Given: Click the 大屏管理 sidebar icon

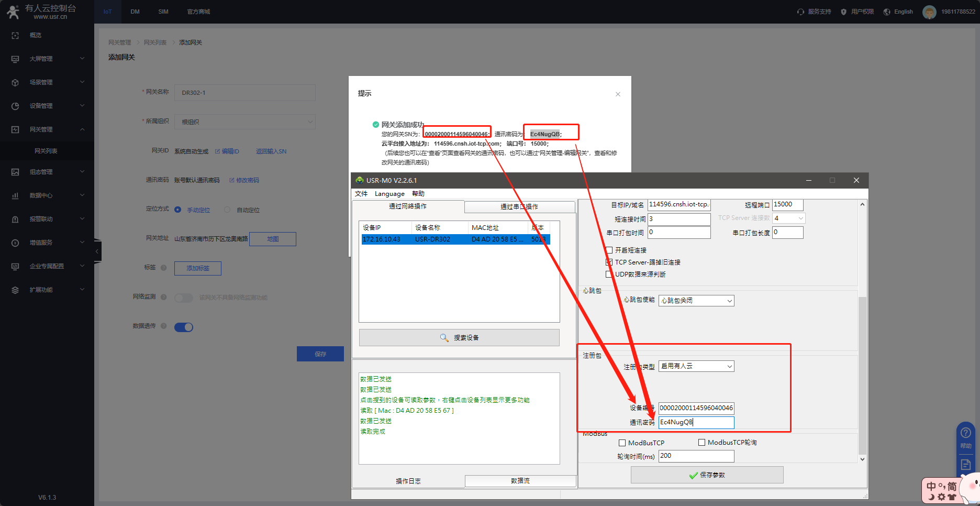Looking at the screenshot, I should coord(15,59).
